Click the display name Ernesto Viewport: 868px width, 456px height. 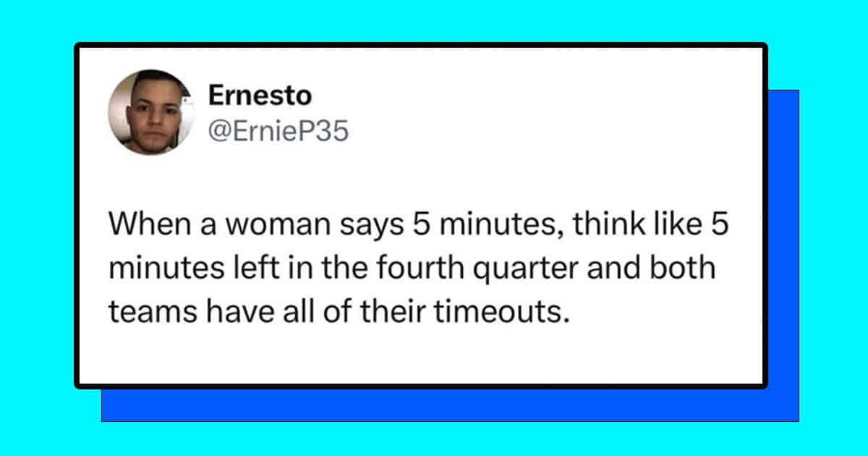click(260, 94)
